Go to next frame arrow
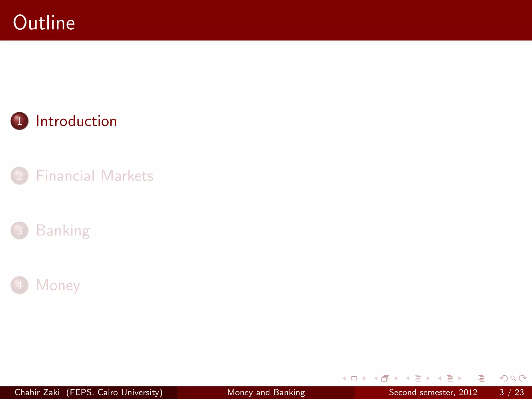Image resolution: width=532 pixels, height=399 pixels. 396,378
